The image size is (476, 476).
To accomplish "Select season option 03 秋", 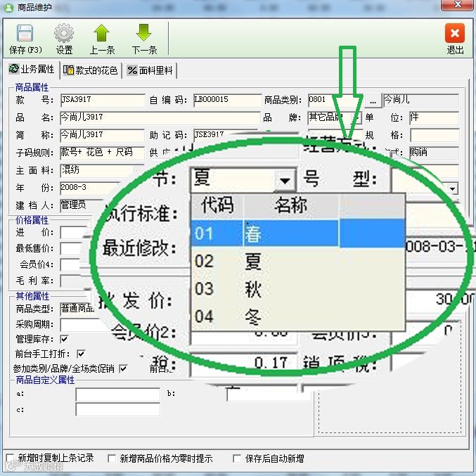I will tap(298, 289).
